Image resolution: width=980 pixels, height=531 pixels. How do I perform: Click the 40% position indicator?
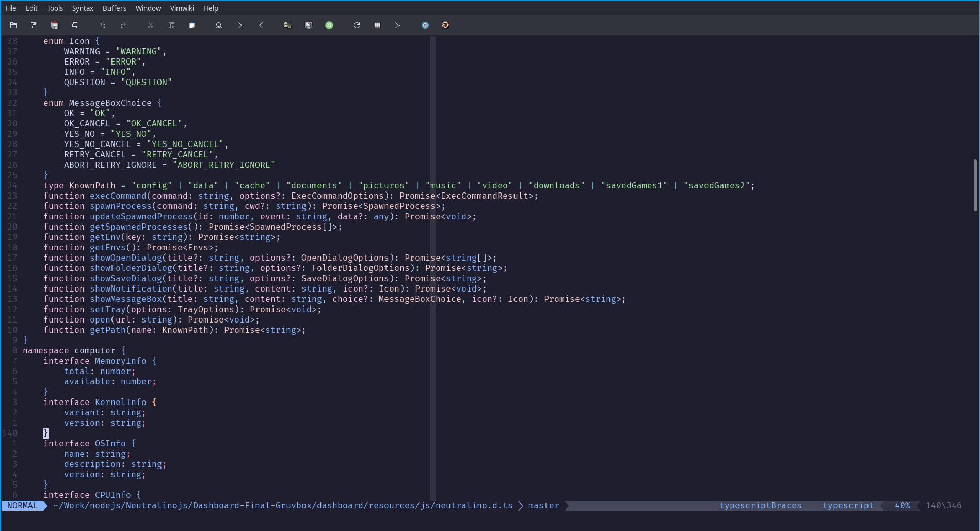tap(902, 506)
